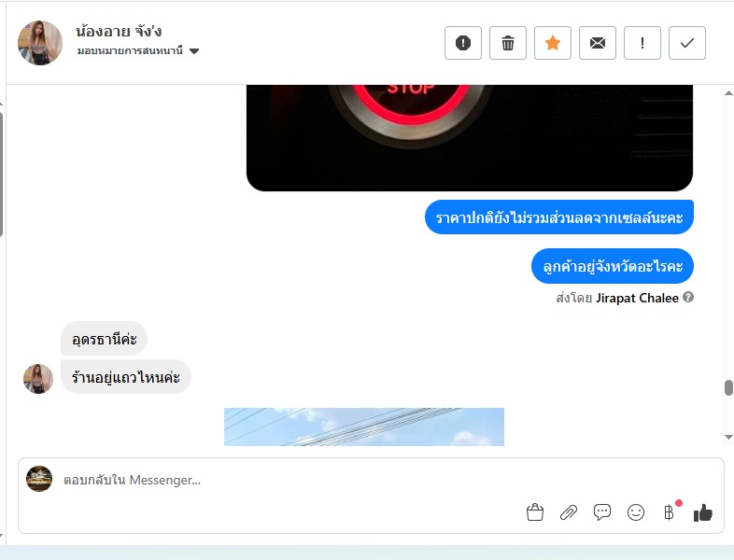Screen dimensions: 734x560
Task: Toggle the orange star follow-up flag
Action: tap(553, 43)
